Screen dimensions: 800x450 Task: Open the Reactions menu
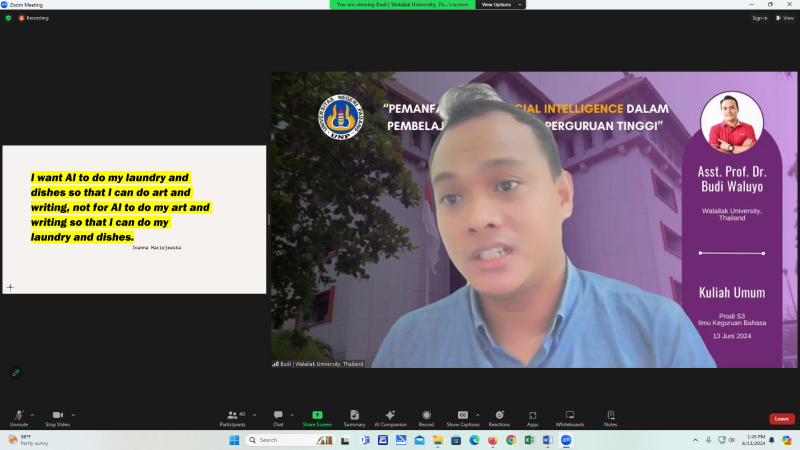click(499, 418)
